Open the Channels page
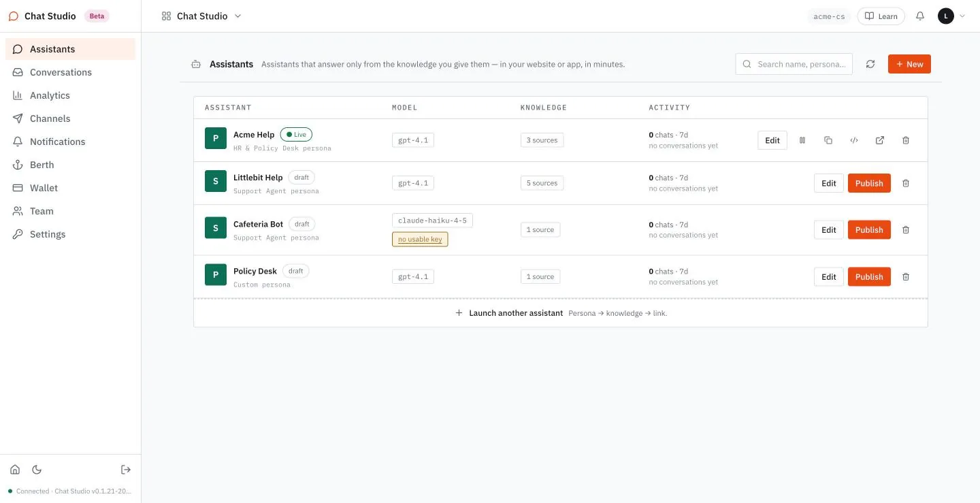Screen dimensions: 980x503 [x=71, y=118]
